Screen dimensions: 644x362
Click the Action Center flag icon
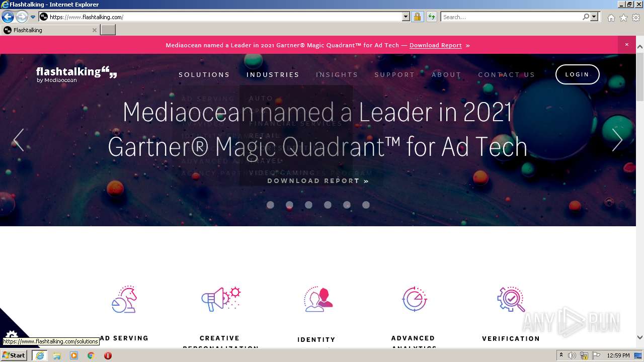point(596,355)
